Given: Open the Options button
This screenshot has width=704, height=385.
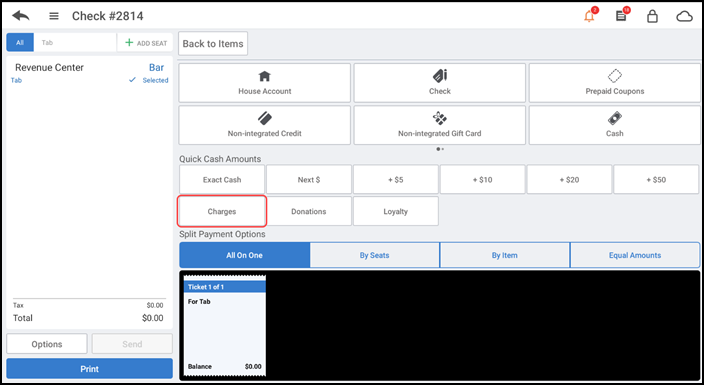Looking at the screenshot, I should tap(47, 344).
